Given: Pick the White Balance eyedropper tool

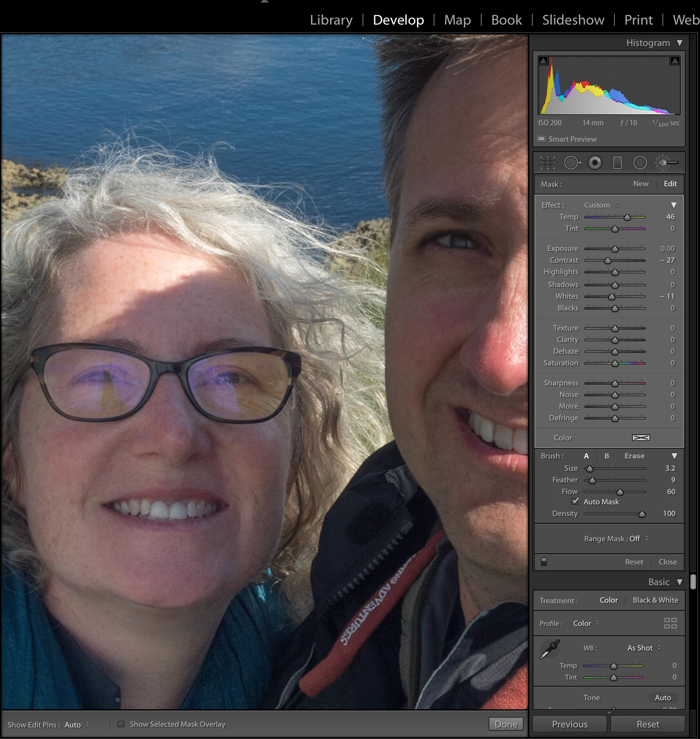Looking at the screenshot, I should 550,649.
